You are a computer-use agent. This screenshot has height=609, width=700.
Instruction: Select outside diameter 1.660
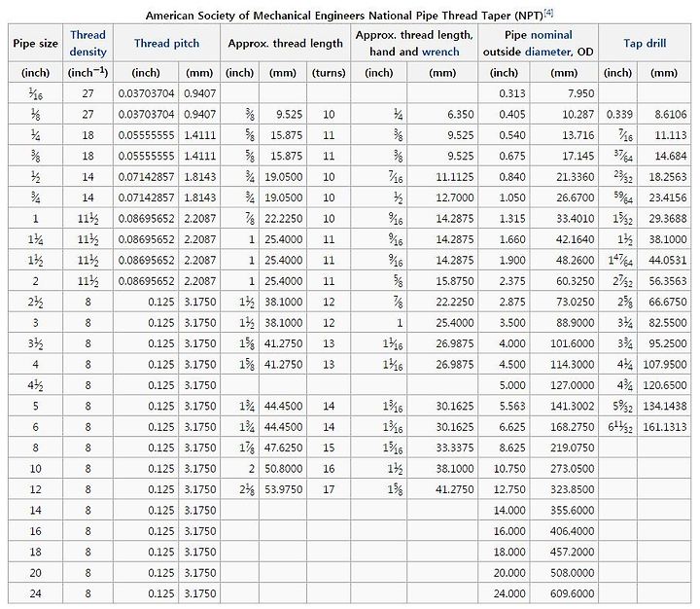point(512,239)
